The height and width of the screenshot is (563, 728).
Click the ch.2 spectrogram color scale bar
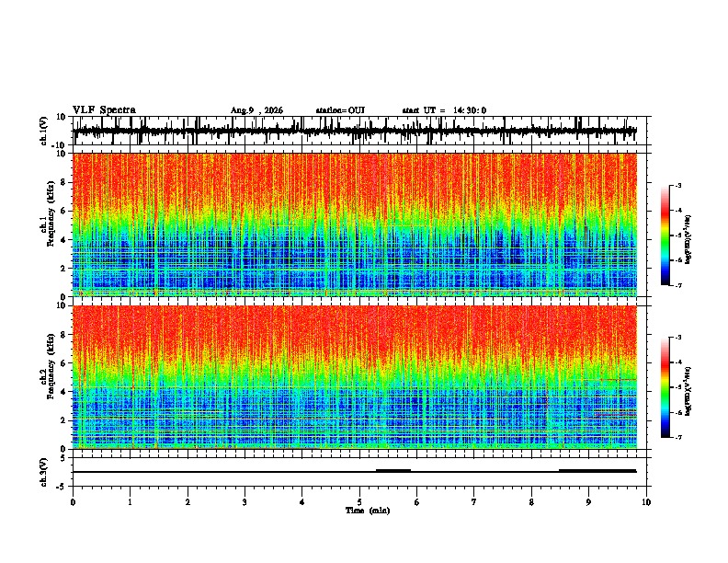point(665,387)
